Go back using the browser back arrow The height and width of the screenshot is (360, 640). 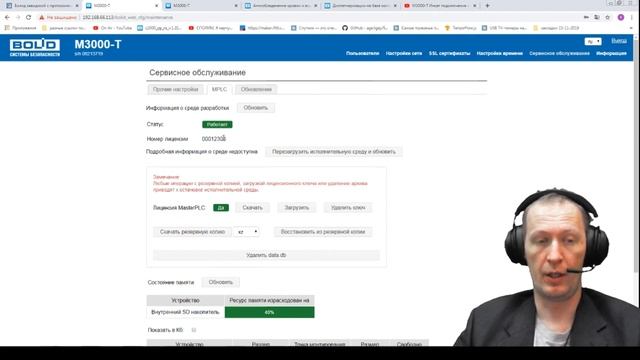(7, 18)
